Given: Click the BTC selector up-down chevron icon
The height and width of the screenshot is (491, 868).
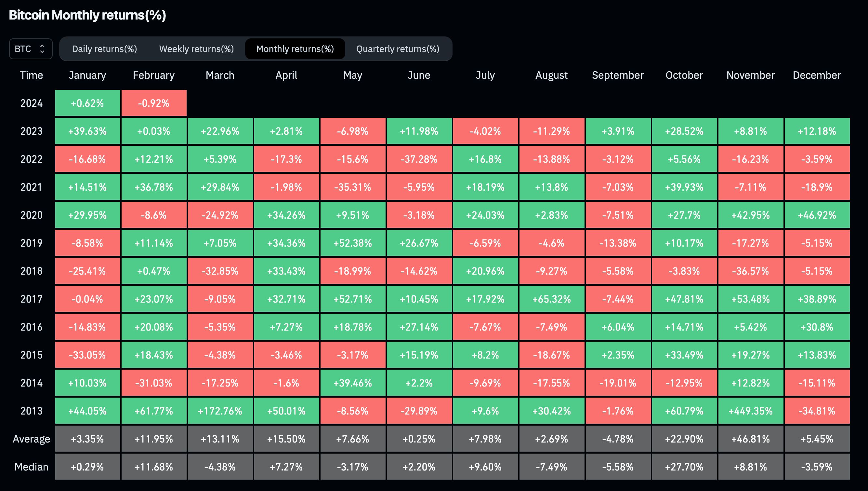Looking at the screenshot, I should [42, 49].
